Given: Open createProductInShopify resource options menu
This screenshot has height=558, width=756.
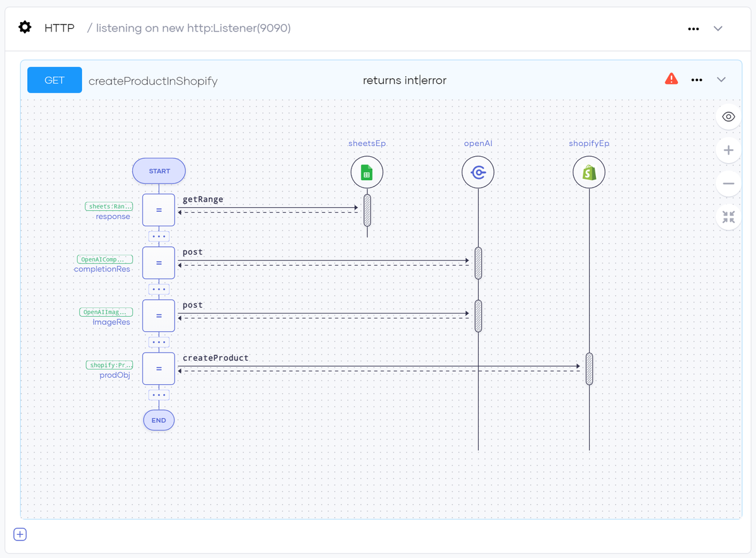Looking at the screenshot, I should click(x=697, y=80).
